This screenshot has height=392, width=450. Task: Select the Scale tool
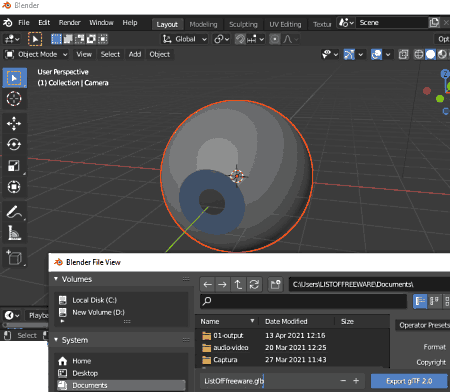tap(14, 166)
